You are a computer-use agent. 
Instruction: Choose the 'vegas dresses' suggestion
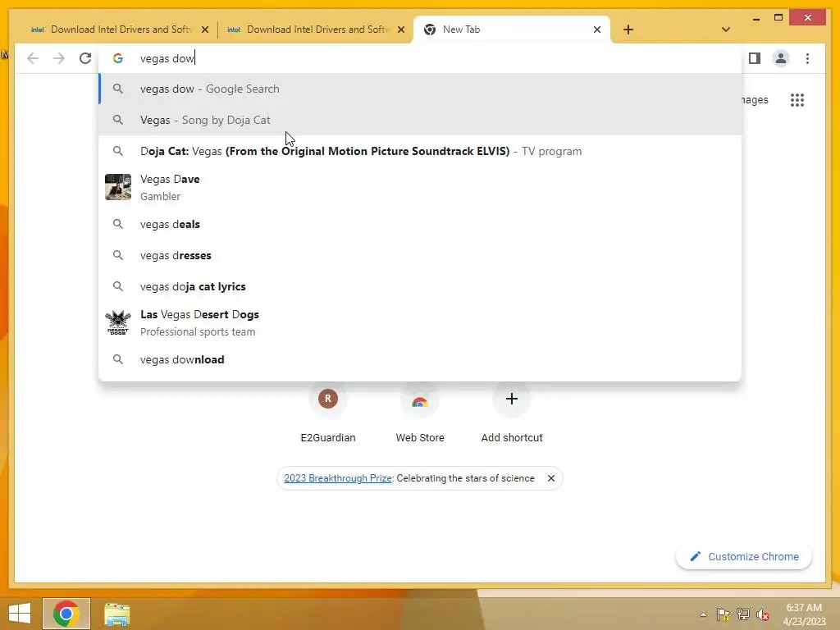point(421,256)
